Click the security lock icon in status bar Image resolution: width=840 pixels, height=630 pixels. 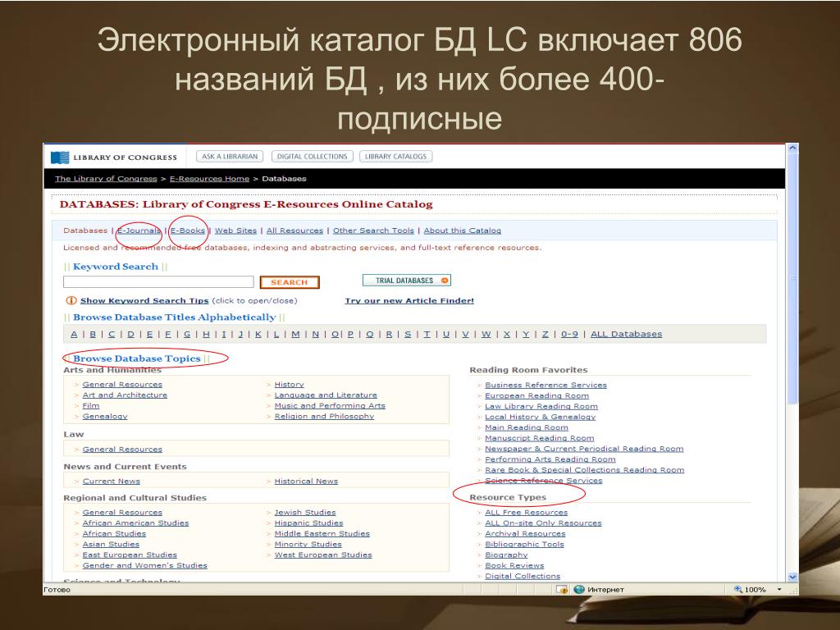pos(562,589)
